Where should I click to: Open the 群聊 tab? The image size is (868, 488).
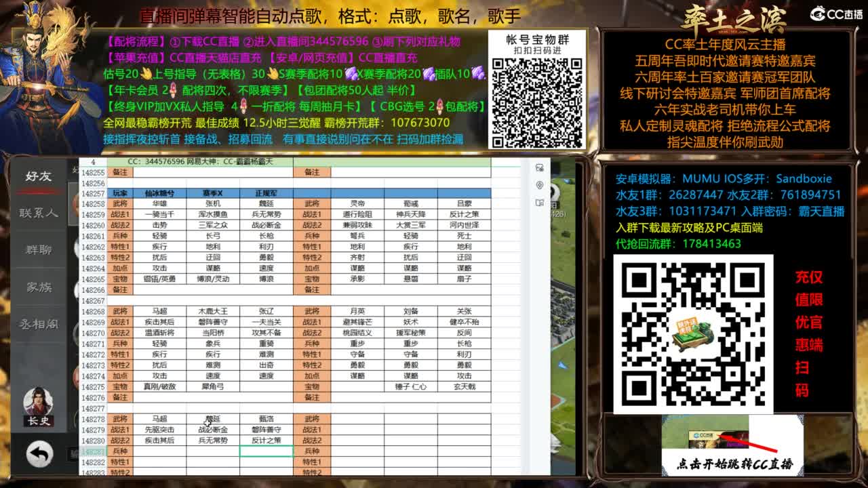[39, 251]
